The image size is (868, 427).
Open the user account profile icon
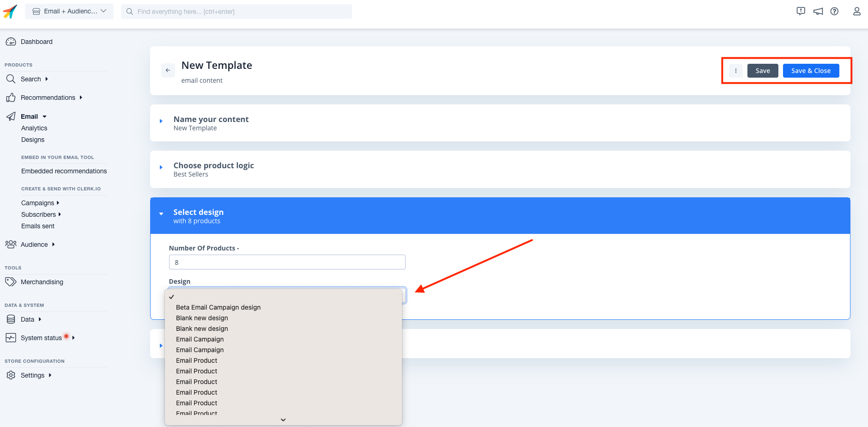click(856, 12)
